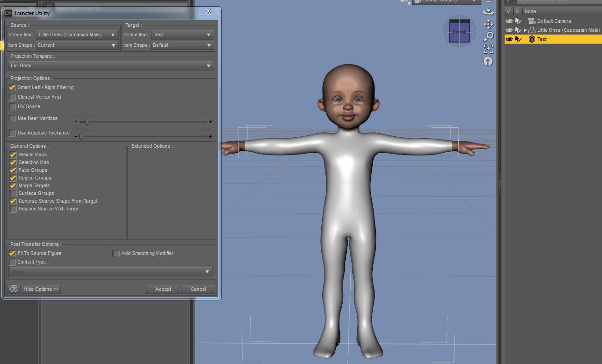This screenshot has width=602, height=364.
Task: Click the S column header in Scene panel
Action: (x=517, y=11)
